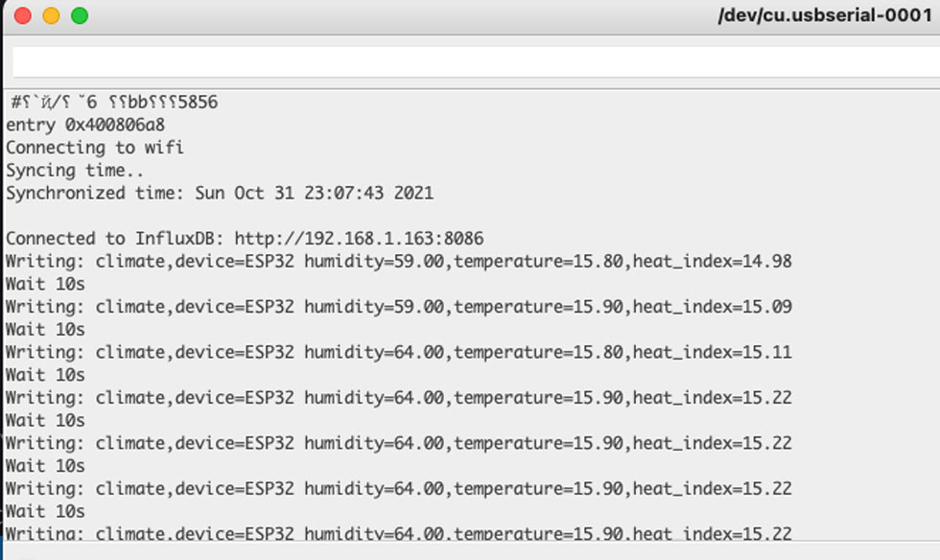Click the Connecting to wifi message
Screen dimensions: 940x560
pyautogui.click(x=95, y=148)
